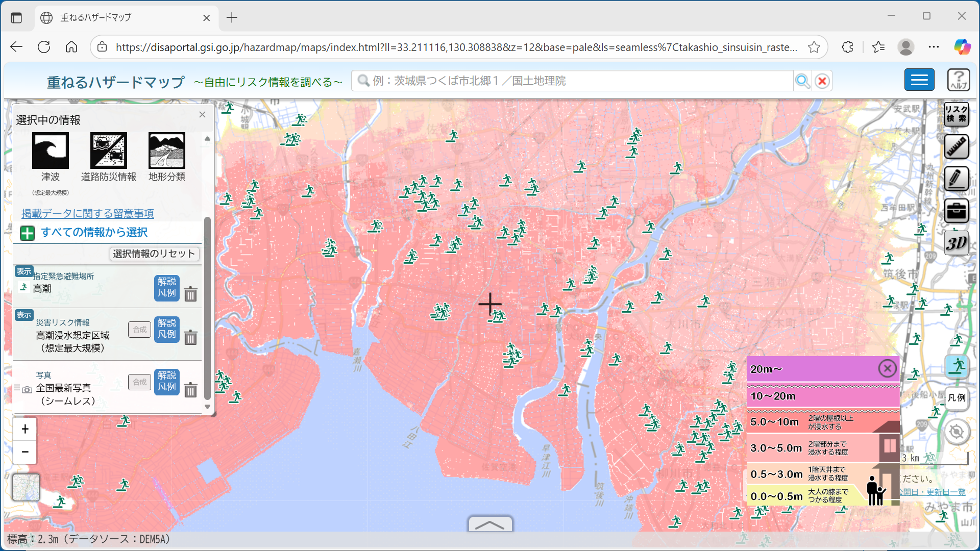The height and width of the screenshot is (551, 980).
Task: Open 掲載データに関する留意事項 link
Action: [87, 213]
